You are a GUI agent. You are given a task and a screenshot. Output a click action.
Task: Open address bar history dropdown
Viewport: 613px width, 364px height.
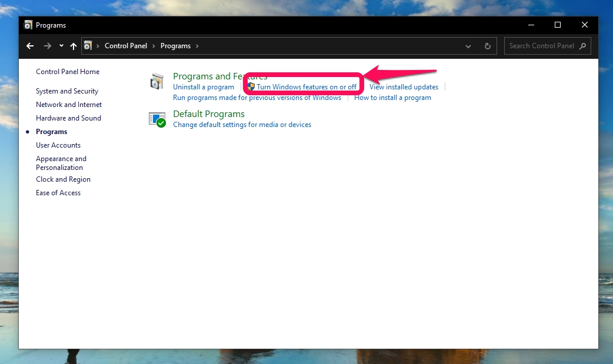(468, 46)
